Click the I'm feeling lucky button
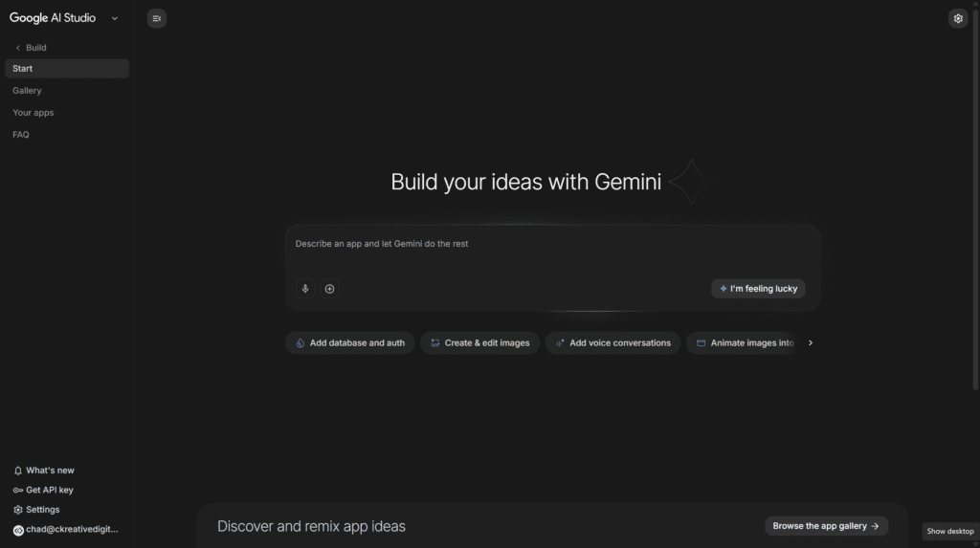The height and width of the screenshot is (548, 980). 758,289
